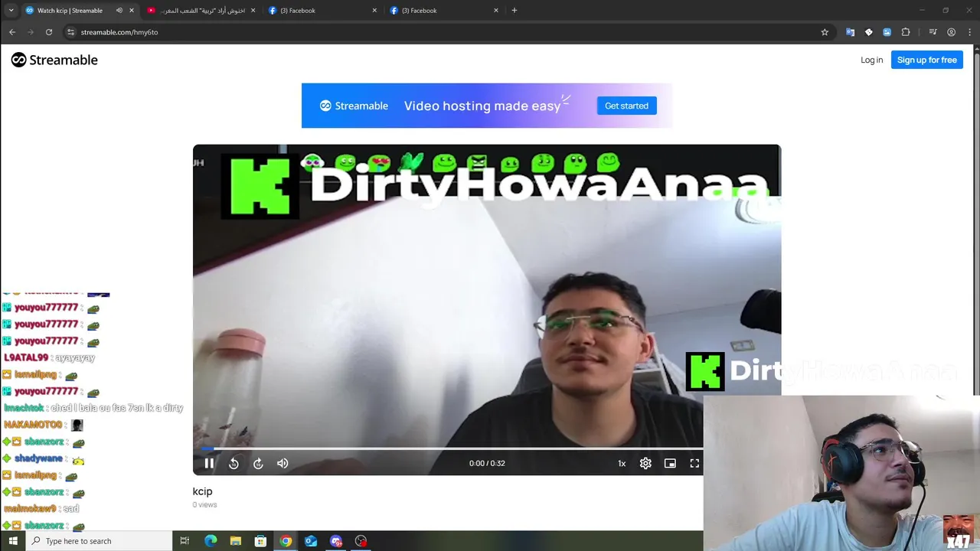Open Microsoft Store from the taskbar
Image resolution: width=980 pixels, height=551 pixels.
point(260,541)
